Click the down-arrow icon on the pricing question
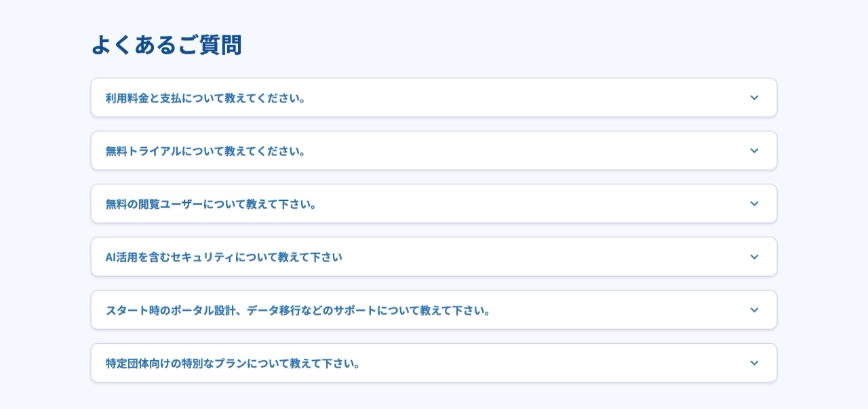This screenshot has width=868, height=409. click(x=754, y=98)
